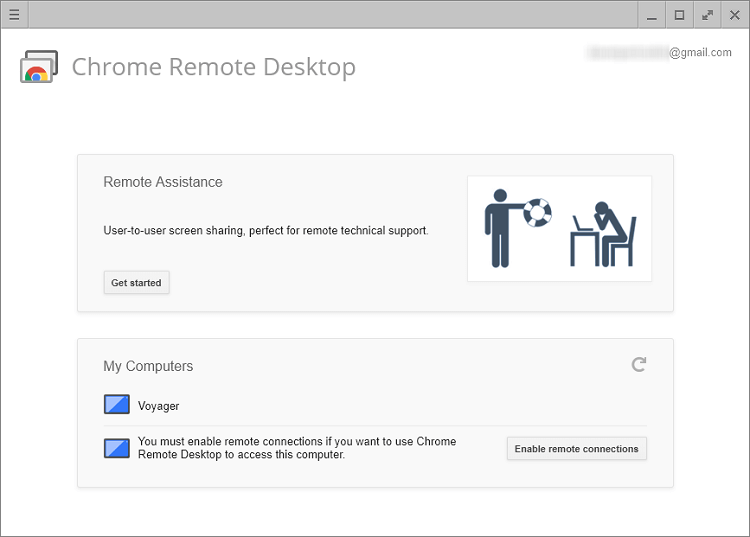
Task: Click the Get started button
Action: [x=136, y=283]
